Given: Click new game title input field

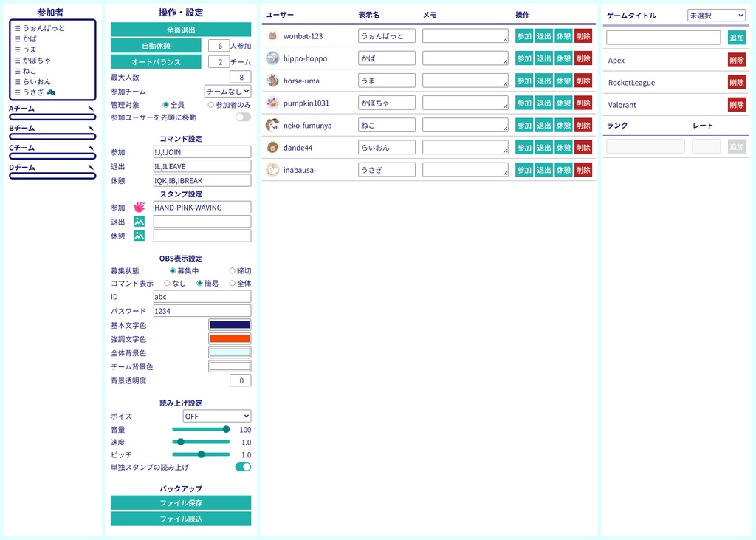Looking at the screenshot, I should click(x=664, y=38).
